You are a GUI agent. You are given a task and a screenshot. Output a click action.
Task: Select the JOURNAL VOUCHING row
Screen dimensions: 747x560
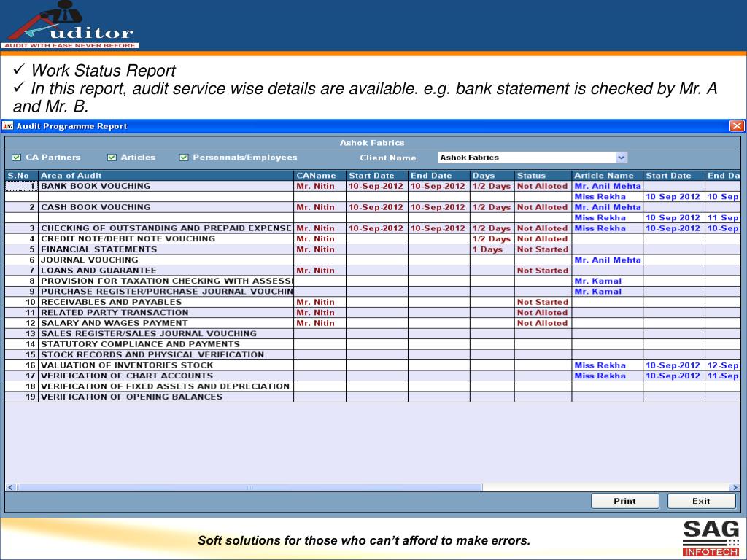pos(373,260)
